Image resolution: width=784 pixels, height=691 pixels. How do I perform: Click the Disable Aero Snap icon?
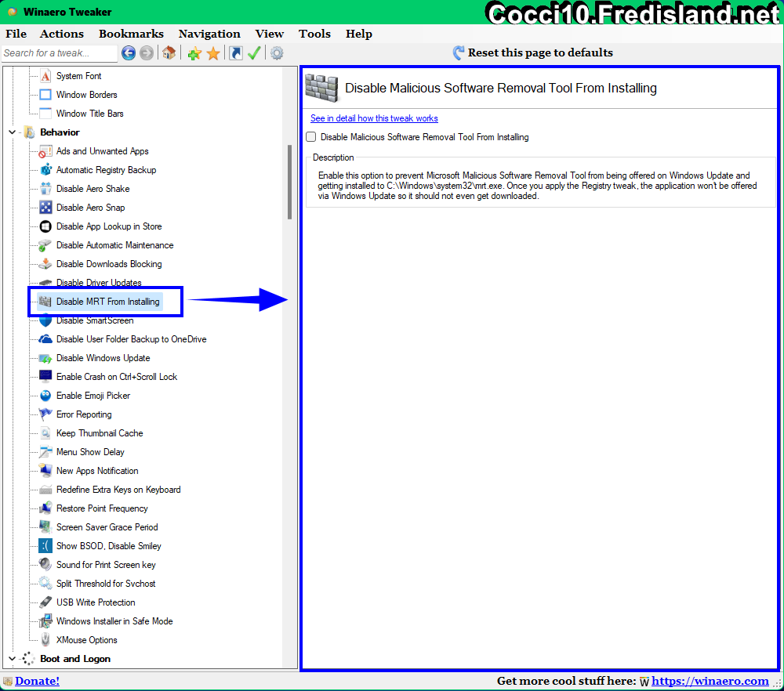tap(45, 208)
